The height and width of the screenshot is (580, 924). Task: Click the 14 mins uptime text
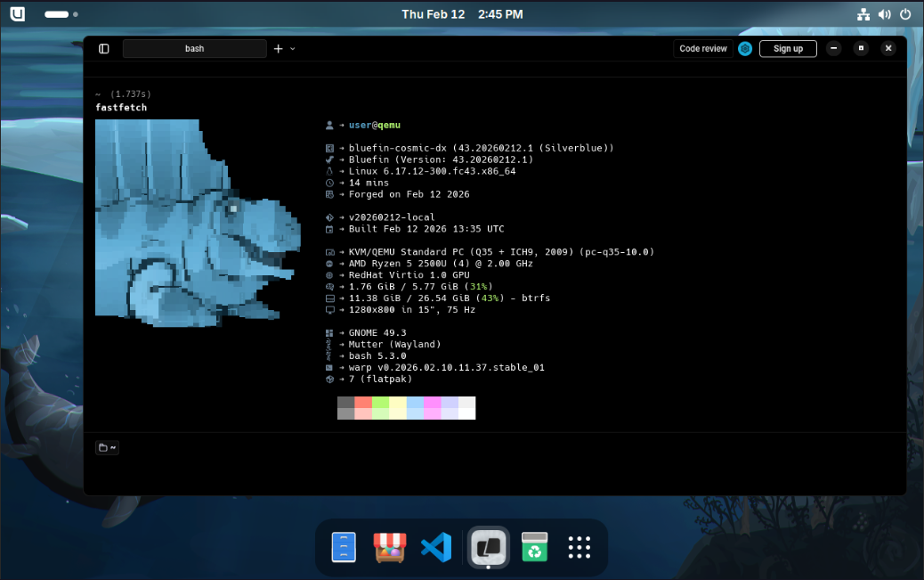[369, 183]
